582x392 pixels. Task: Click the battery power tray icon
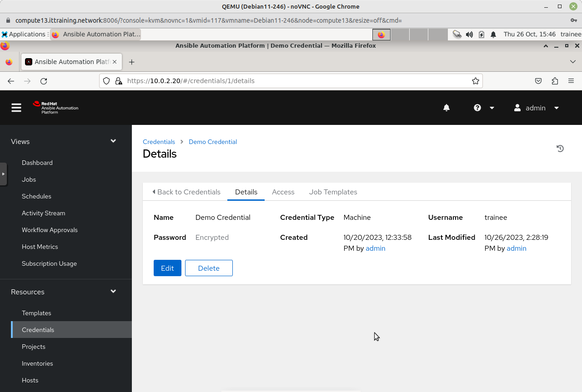482,35
